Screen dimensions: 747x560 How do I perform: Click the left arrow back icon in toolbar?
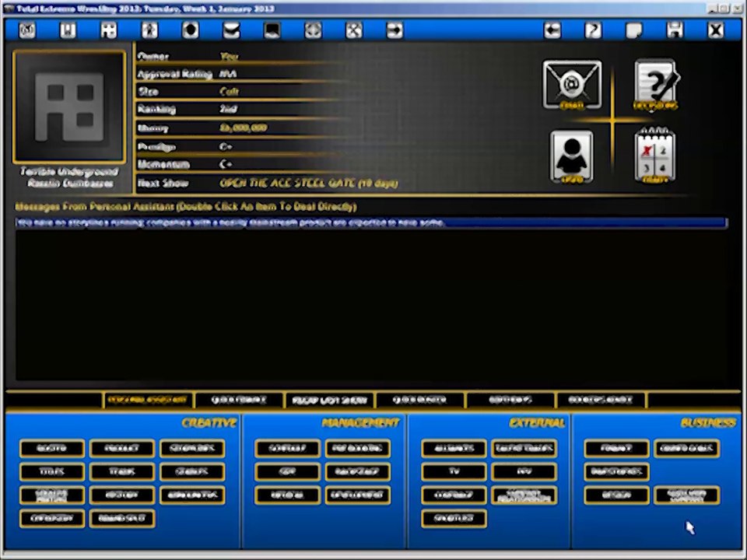552,30
